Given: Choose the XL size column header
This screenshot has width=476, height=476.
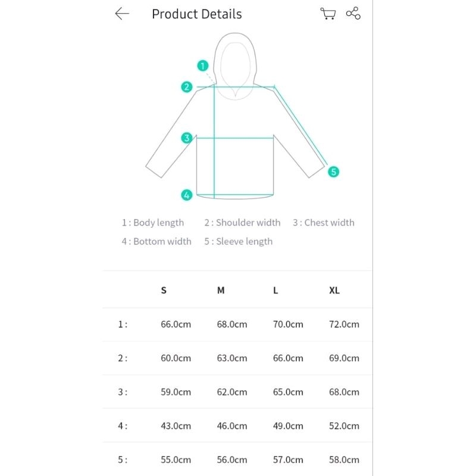Looking at the screenshot, I should pyautogui.click(x=334, y=290).
